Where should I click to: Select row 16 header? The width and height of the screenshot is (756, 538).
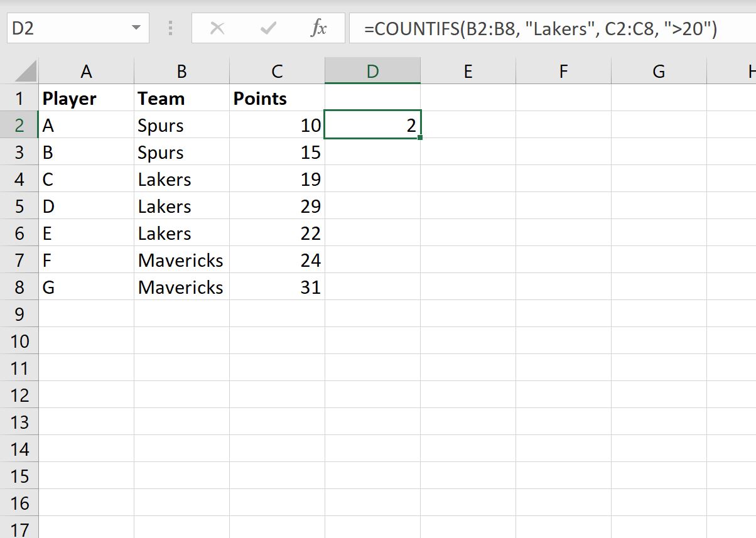(x=19, y=503)
